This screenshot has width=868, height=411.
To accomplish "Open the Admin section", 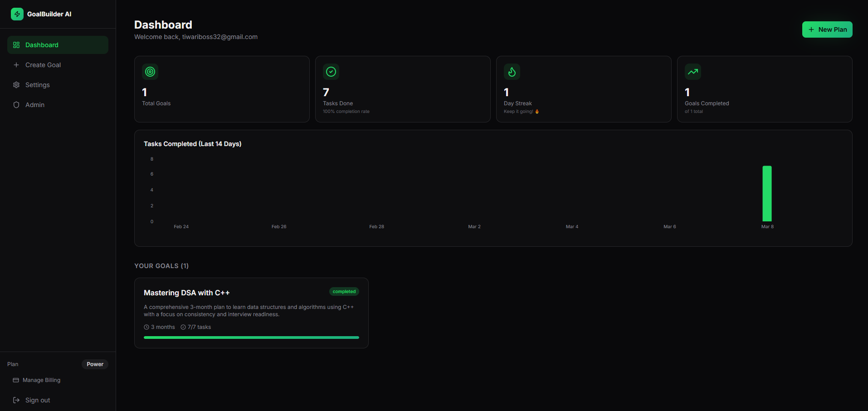I will click(x=34, y=105).
